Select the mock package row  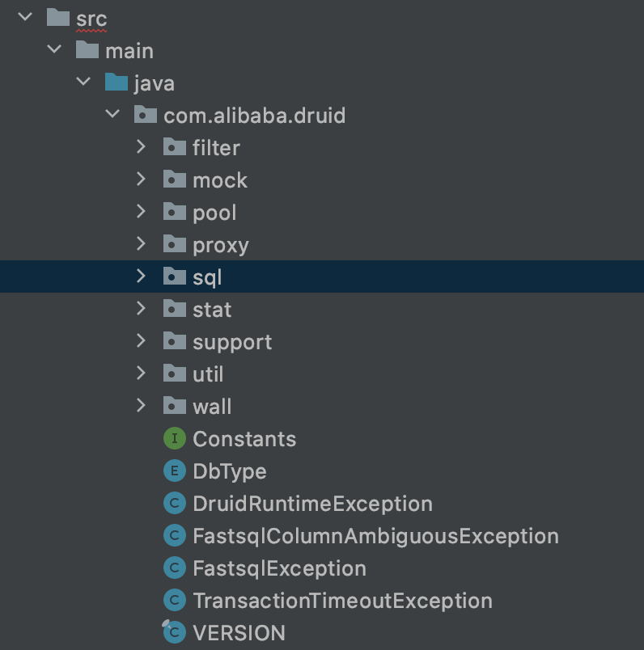point(220,180)
